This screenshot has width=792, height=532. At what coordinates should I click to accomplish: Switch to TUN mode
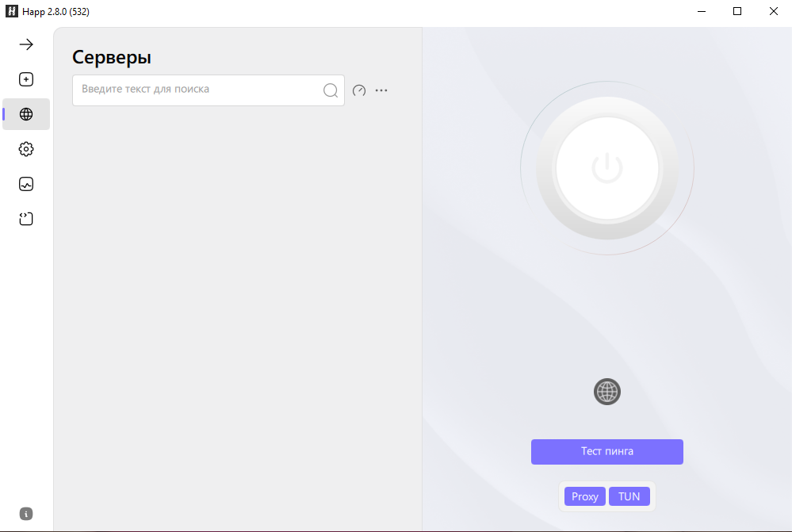[629, 496]
